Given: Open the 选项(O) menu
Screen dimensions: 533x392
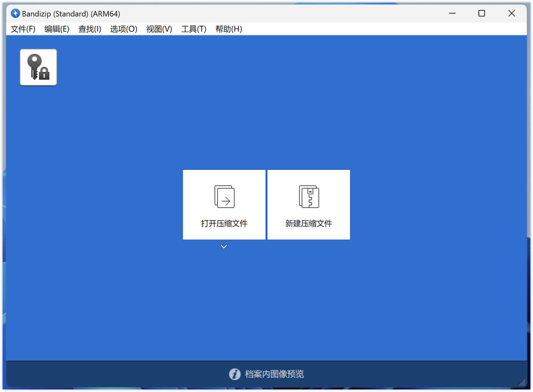Looking at the screenshot, I should (123, 29).
